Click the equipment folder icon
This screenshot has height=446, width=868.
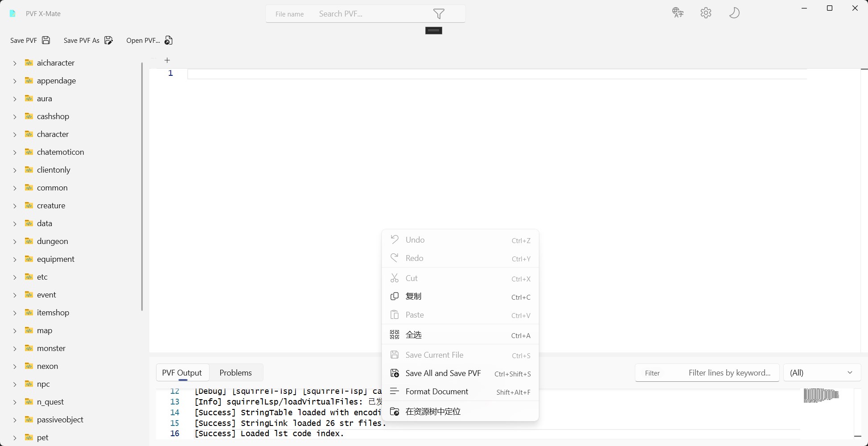[x=29, y=259]
